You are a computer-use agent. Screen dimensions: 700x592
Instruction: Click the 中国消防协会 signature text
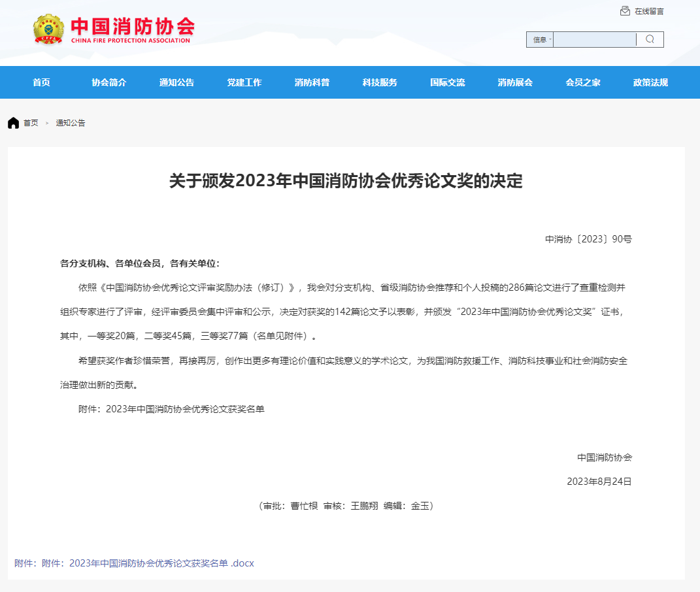click(x=605, y=457)
